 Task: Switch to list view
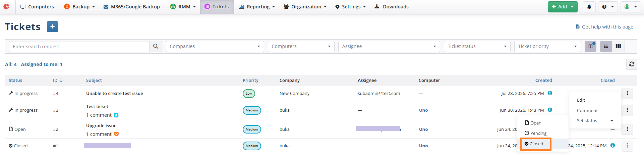coord(606,46)
